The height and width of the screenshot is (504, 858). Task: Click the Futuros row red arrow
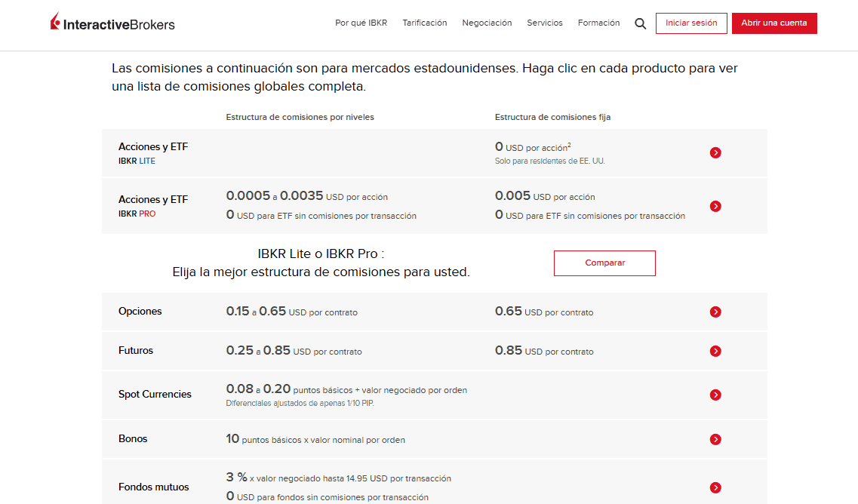[715, 352]
